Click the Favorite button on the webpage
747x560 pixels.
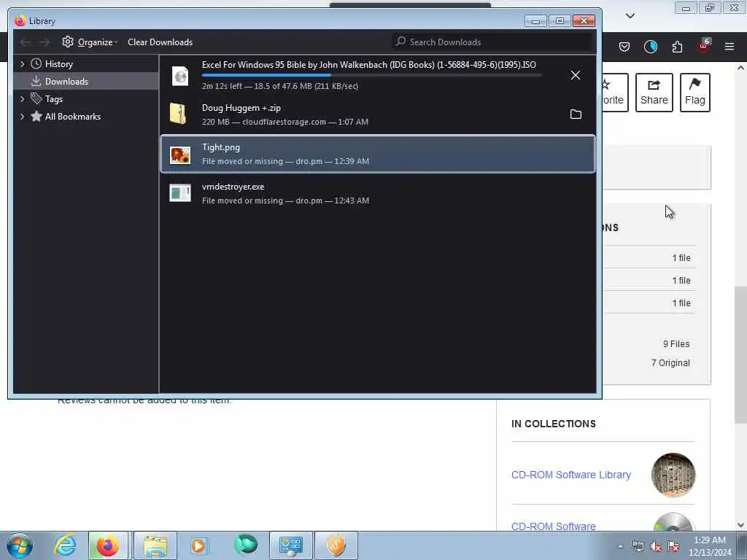point(614,93)
